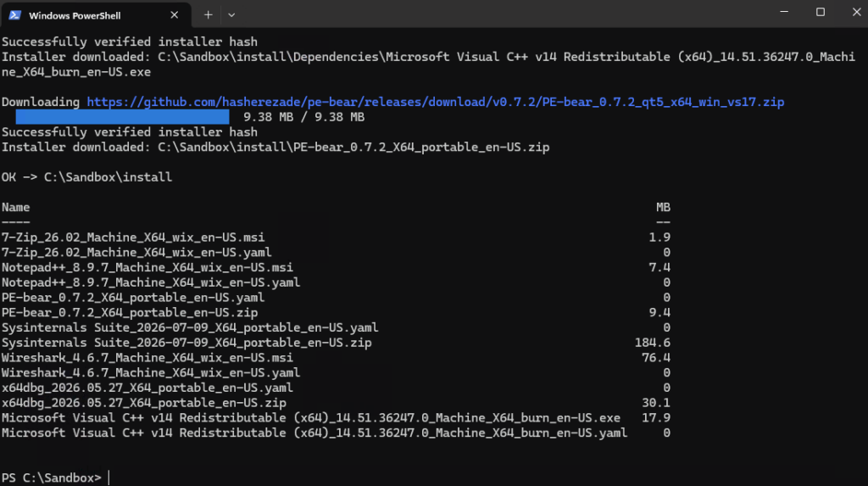This screenshot has width=868, height=486.
Task: Click the blue download progress bar
Action: [x=122, y=117]
